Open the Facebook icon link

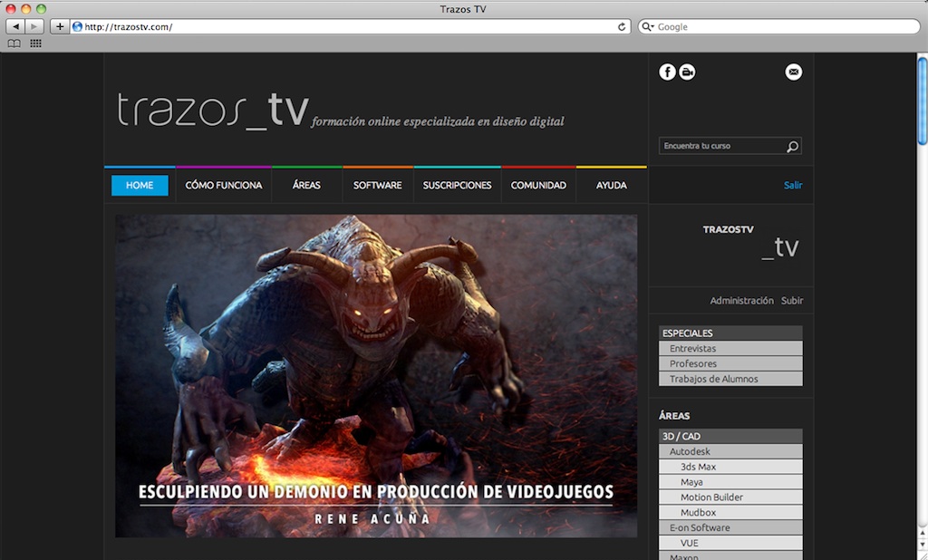(667, 72)
